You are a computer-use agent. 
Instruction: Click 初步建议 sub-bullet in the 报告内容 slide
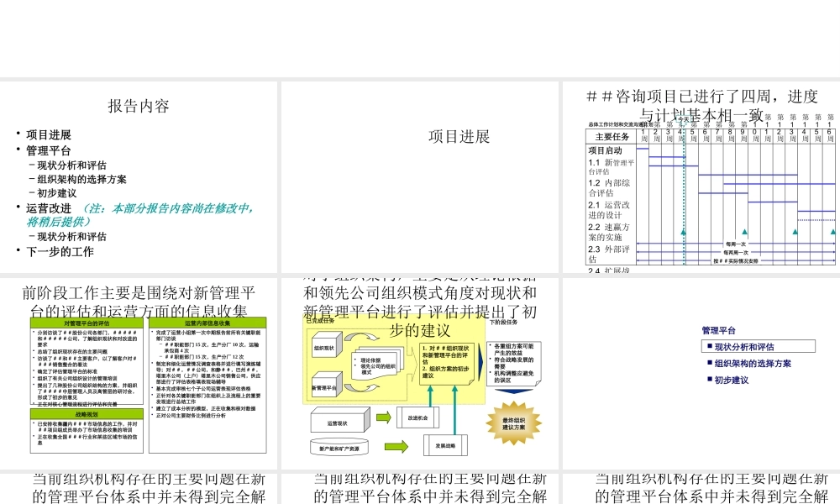pos(57,193)
